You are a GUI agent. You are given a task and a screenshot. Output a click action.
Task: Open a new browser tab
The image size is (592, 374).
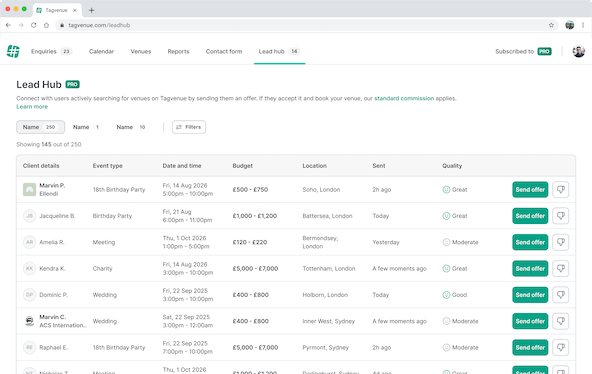[91, 10]
